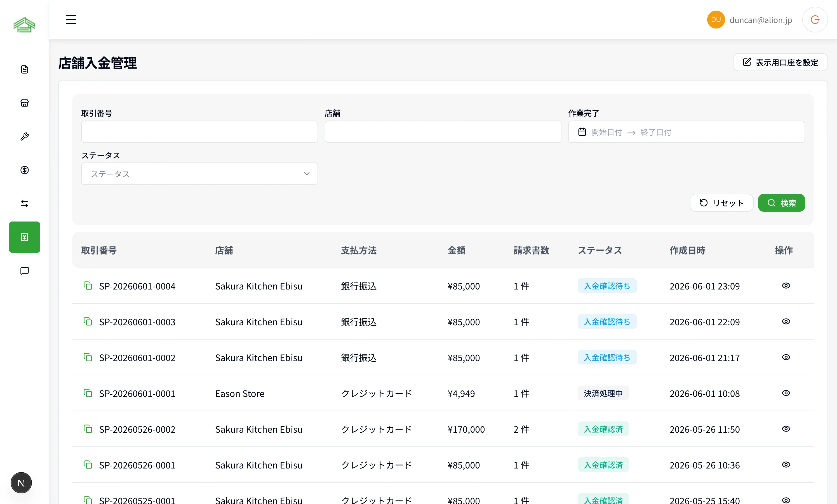This screenshot has width=837, height=504.
Task: Click duncan@alion.jp account email
Action: pos(761,20)
